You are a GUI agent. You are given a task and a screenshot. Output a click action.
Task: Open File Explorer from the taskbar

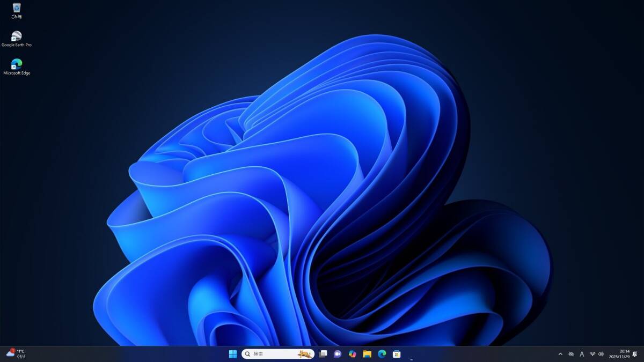367,354
